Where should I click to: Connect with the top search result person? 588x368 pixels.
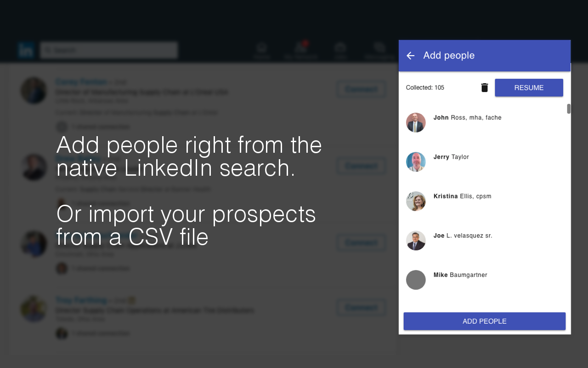361,89
